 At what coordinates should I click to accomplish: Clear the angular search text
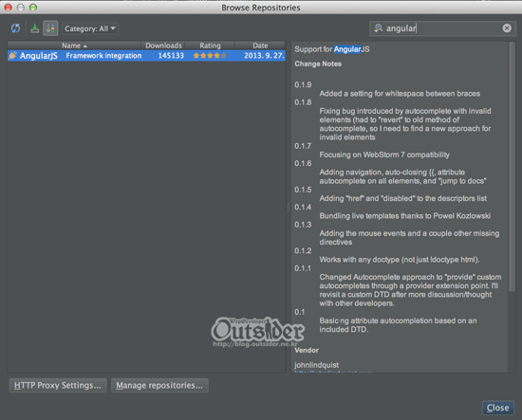coord(507,28)
